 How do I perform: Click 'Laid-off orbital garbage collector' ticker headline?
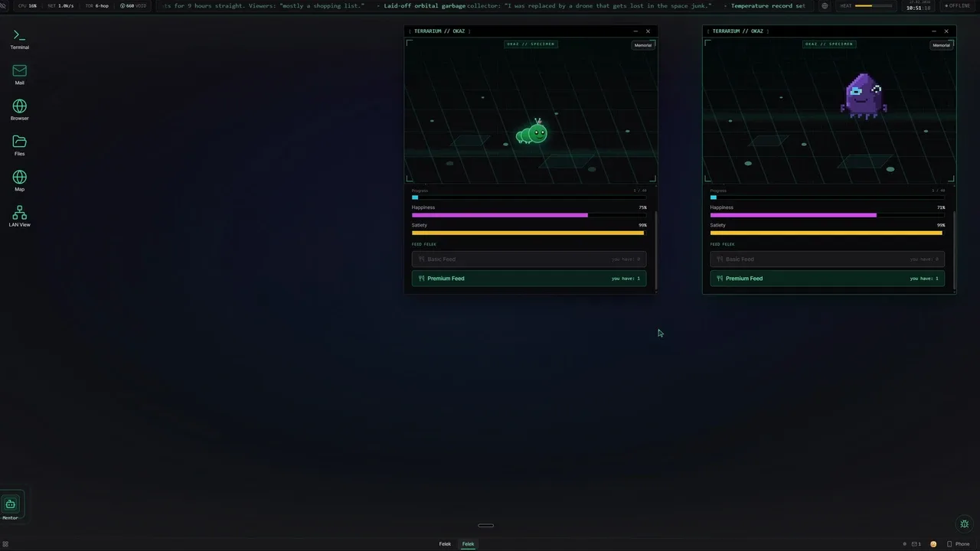coord(547,5)
